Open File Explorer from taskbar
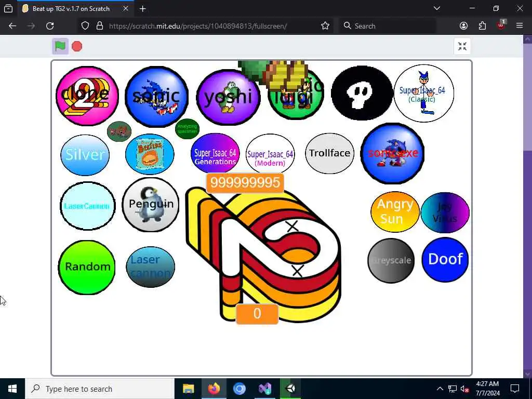This screenshot has width=532, height=399. point(188,389)
